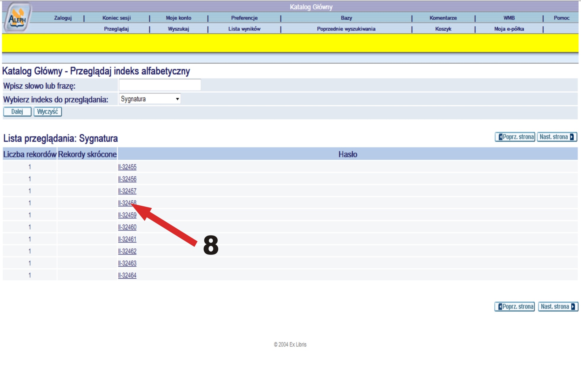Viewport: 581px width, 392px height.
Task: Select Koniec sesji in the top menu
Action: pyautogui.click(x=117, y=18)
